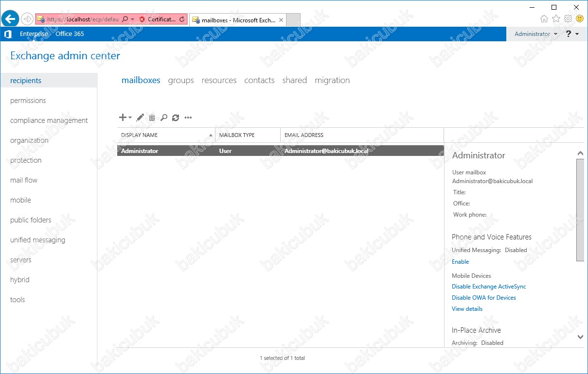This screenshot has height=374, width=588.
Task: Open the browser Home icon
Action: coord(544,19)
